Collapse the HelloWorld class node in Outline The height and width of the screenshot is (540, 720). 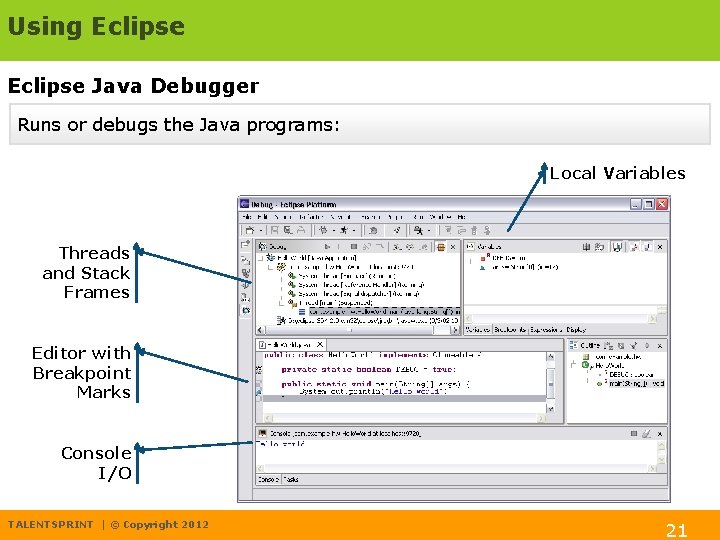click(x=573, y=366)
